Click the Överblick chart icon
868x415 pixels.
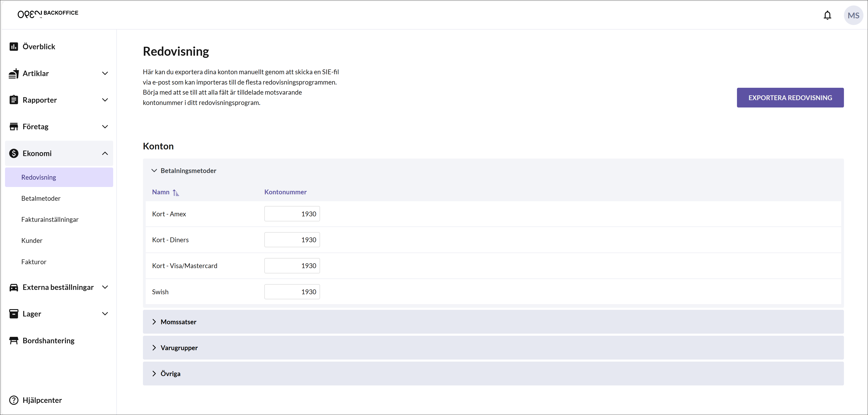click(14, 47)
